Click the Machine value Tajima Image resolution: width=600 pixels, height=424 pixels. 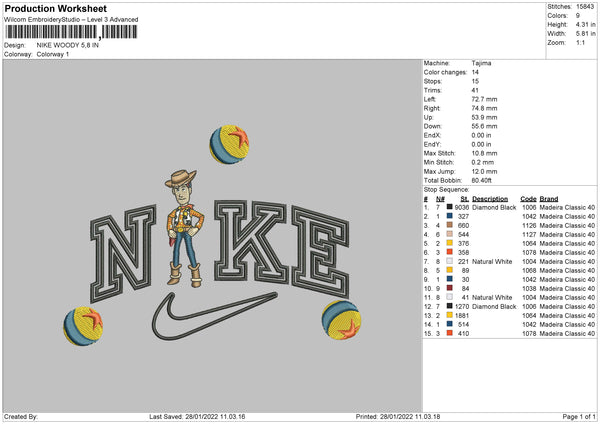click(x=481, y=63)
